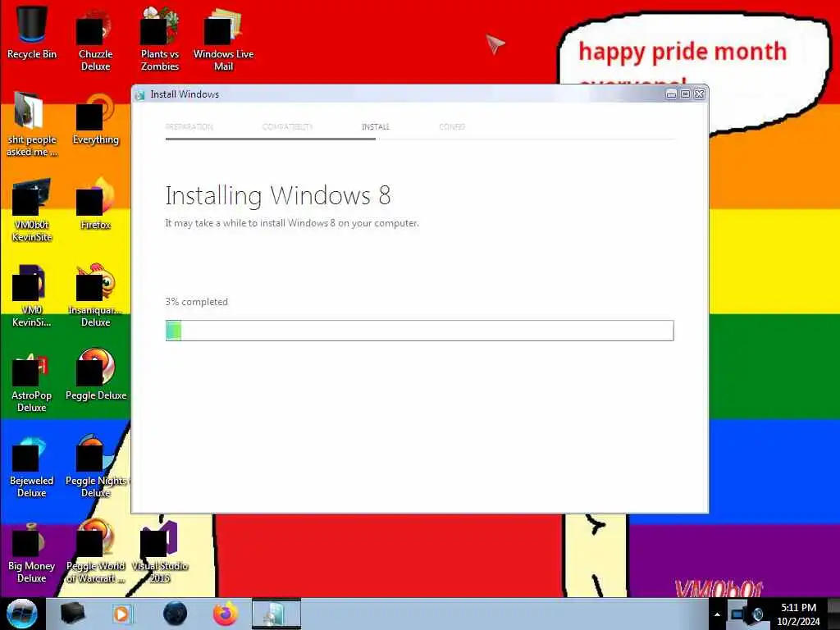Show hidden system tray icons arrow
840x630 pixels.
tap(717, 614)
